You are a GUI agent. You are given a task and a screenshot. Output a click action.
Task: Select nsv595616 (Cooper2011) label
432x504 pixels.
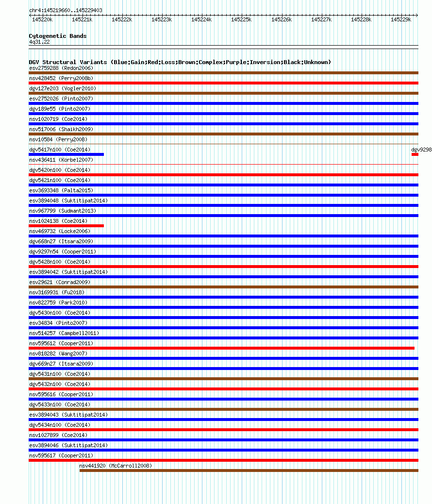61,394
